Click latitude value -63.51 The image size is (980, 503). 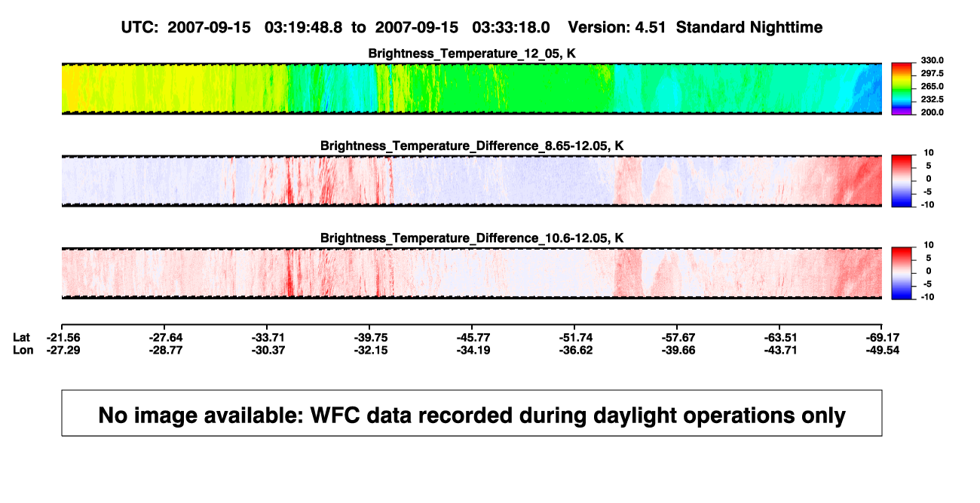[x=780, y=337]
